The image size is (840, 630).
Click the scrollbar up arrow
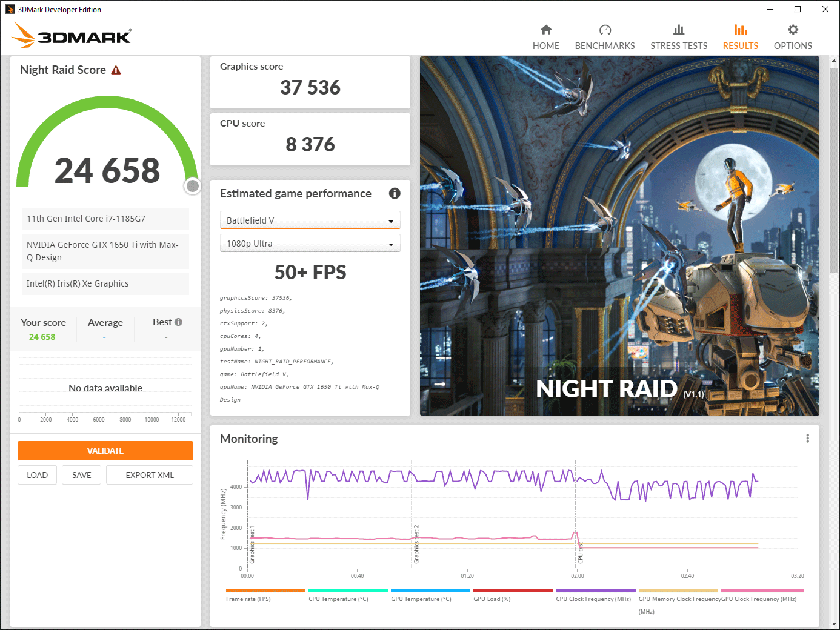(835, 61)
